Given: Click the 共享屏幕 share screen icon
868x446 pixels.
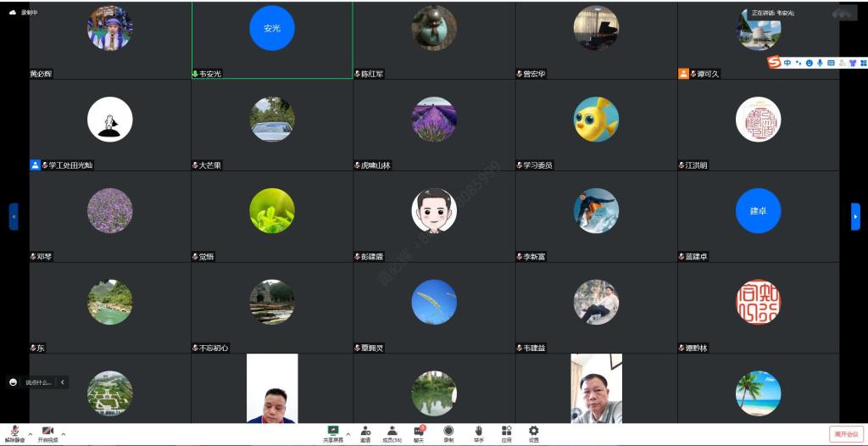Looking at the screenshot, I should pos(333,433).
